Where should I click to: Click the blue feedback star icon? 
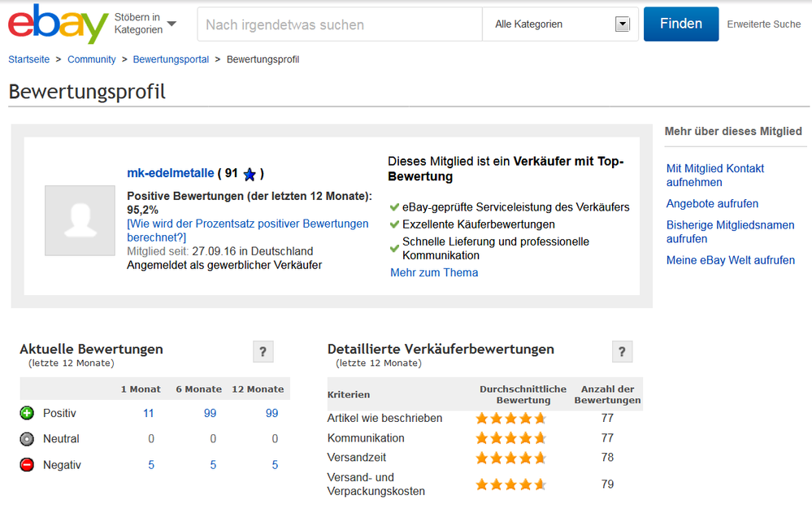pyautogui.click(x=250, y=174)
